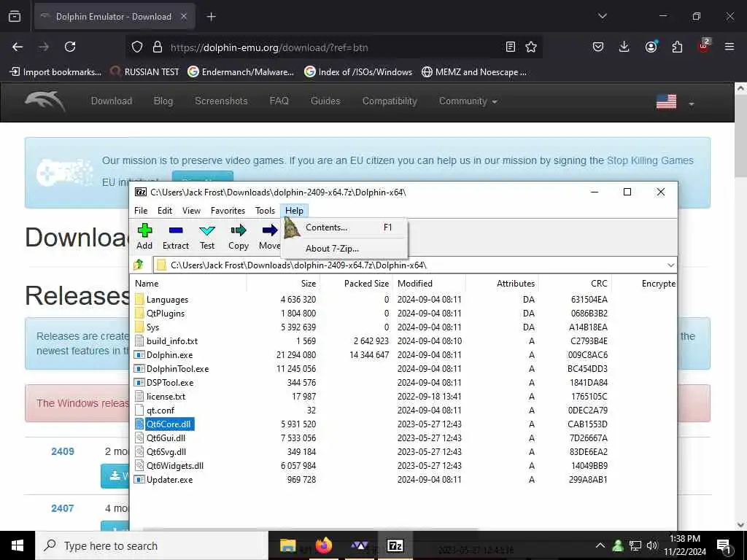The height and width of the screenshot is (560, 747).
Task: Click the Add toolbar icon in 7-Zip
Action: click(144, 236)
